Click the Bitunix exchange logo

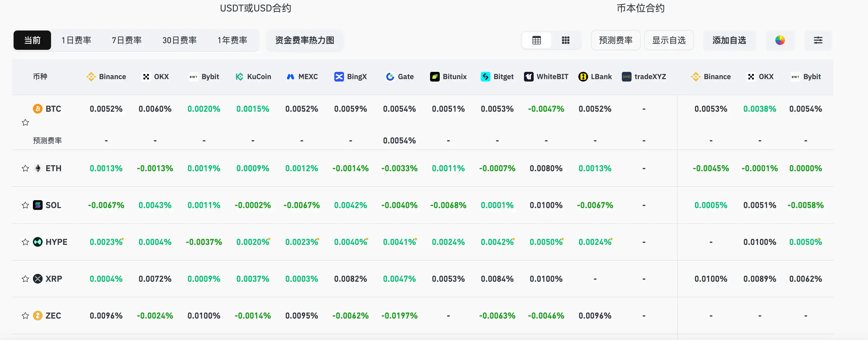click(435, 77)
